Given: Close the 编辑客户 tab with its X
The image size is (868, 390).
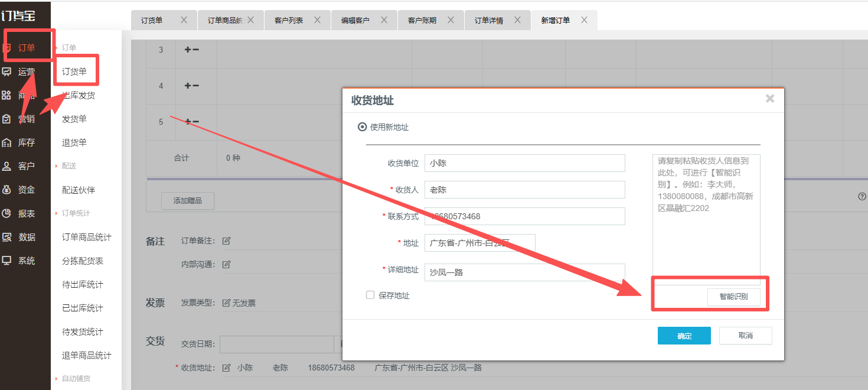Looking at the screenshot, I should click(x=384, y=19).
